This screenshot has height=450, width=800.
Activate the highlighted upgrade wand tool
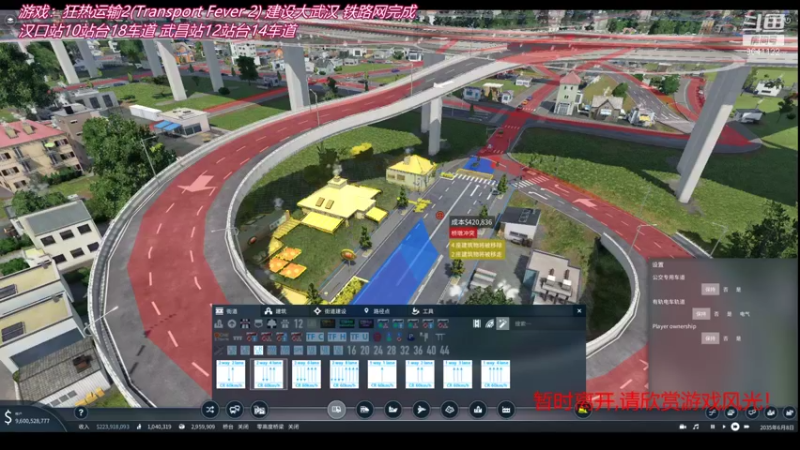(x=503, y=323)
